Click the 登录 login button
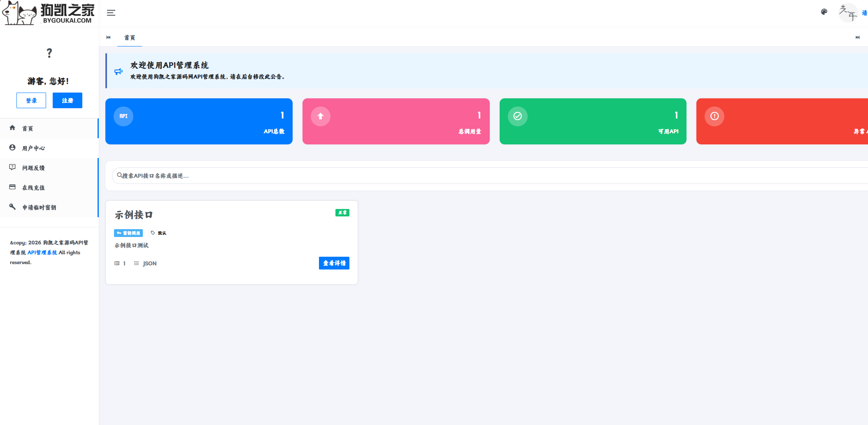The height and width of the screenshot is (425, 868). click(x=31, y=100)
